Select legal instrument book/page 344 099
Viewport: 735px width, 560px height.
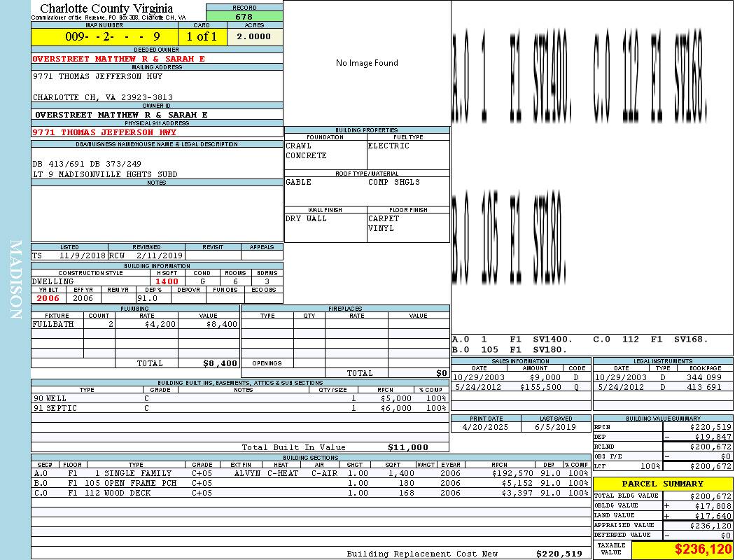704,377
